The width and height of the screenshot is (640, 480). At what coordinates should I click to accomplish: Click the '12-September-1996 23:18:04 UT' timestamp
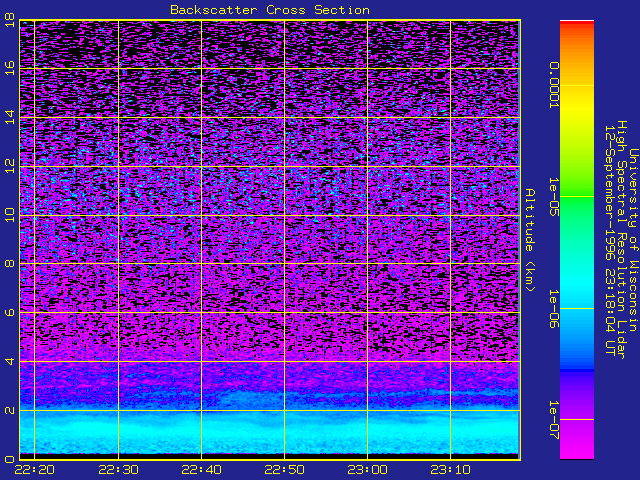[x=610, y=240]
